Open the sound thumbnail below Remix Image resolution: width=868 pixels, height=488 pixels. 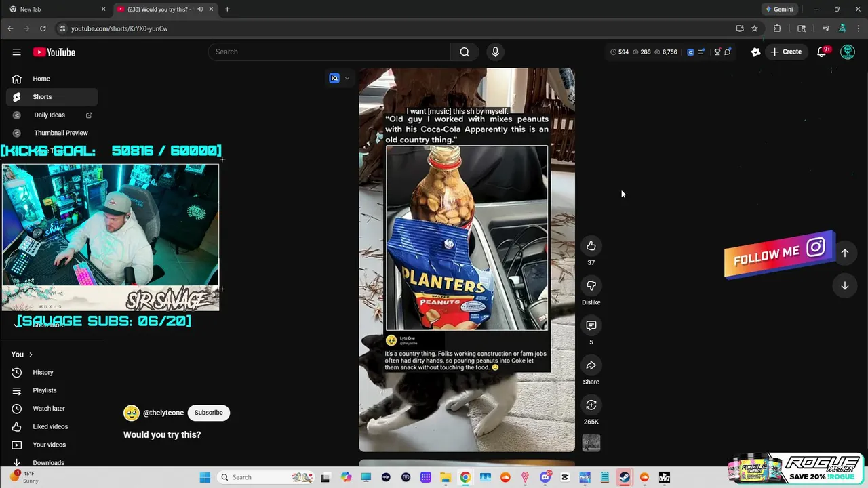coord(591,443)
